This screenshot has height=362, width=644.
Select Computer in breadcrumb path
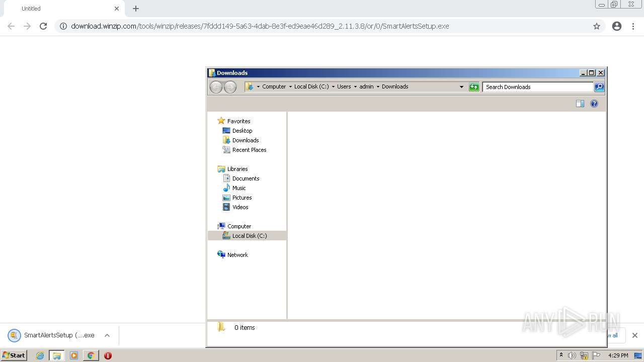tap(274, 86)
